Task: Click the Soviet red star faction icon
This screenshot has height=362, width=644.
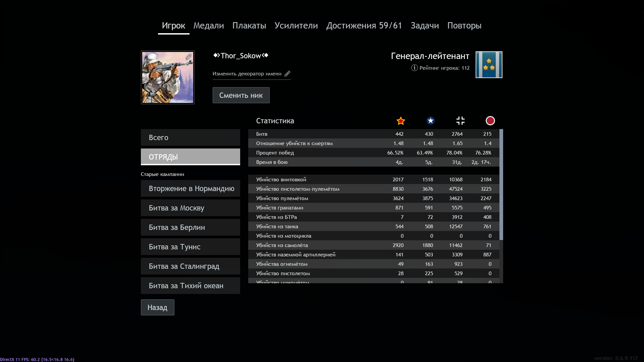Action: [x=400, y=121]
